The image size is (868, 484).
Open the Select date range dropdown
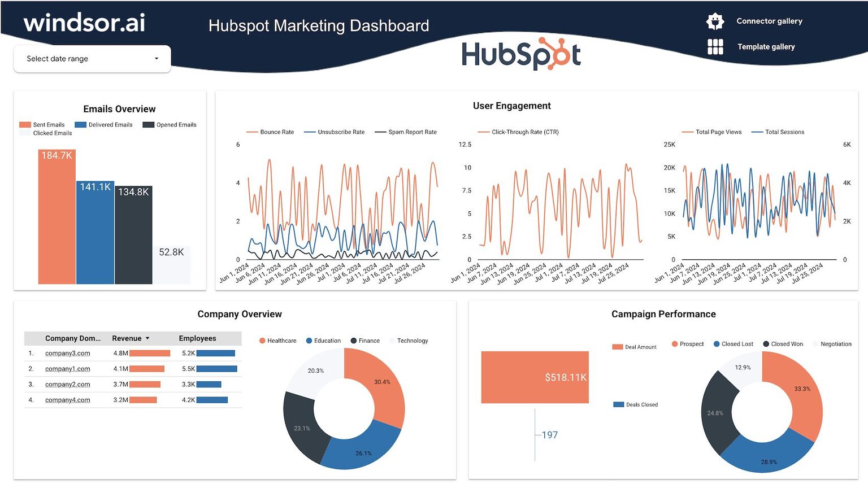(92, 58)
